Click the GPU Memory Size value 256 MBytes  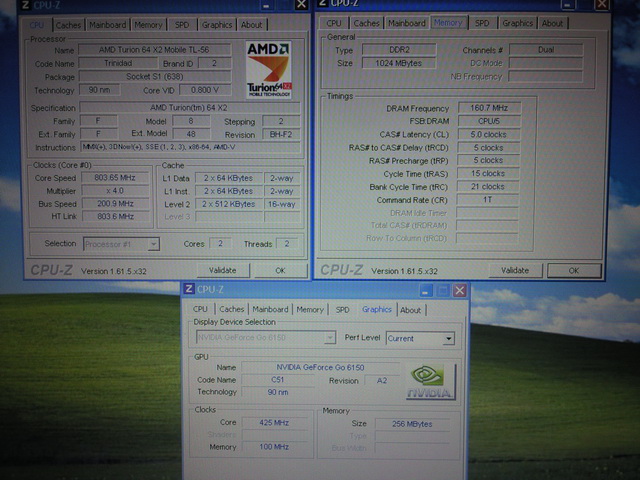412,424
